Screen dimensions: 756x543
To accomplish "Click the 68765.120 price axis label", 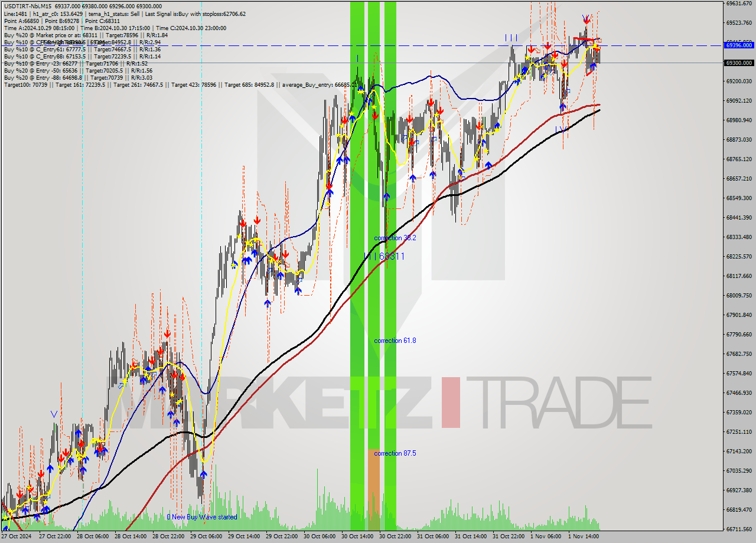I will click(739, 159).
